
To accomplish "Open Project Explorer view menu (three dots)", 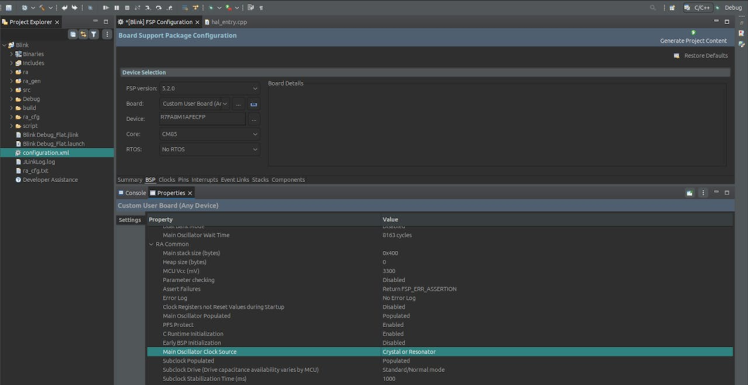I will click(x=107, y=34).
